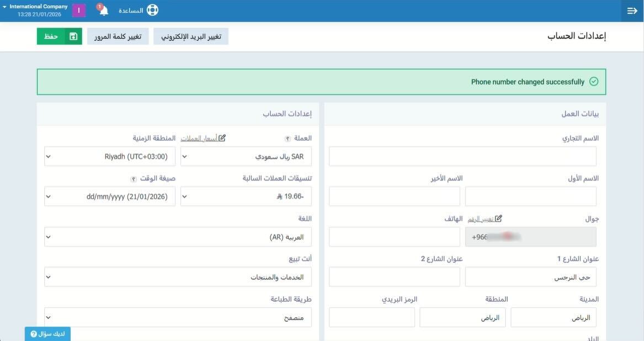The height and width of the screenshot is (341, 644).
Task: Open the printing method dropdown
Action: (x=178, y=317)
